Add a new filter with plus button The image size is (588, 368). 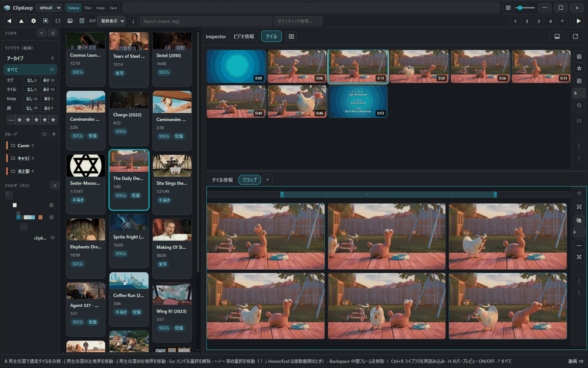42,33
